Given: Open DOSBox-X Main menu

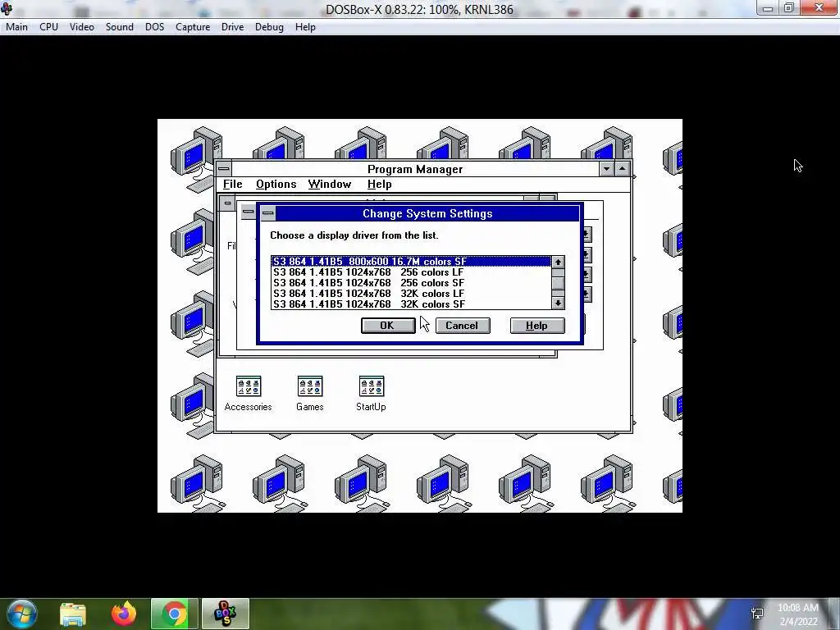Looking at the screenshot, I should tap(16, 27).
